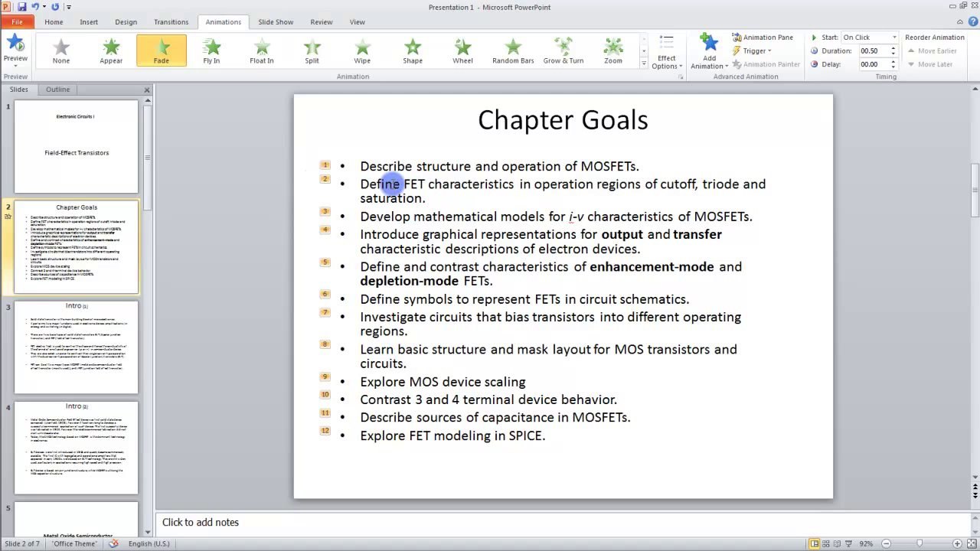980x551 pixels.
Task: Zoom out with the minus button
Action: point(885,543)
